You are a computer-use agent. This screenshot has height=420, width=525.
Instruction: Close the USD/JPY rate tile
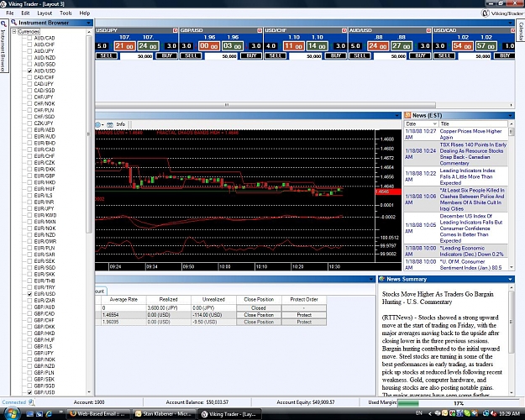175,30
